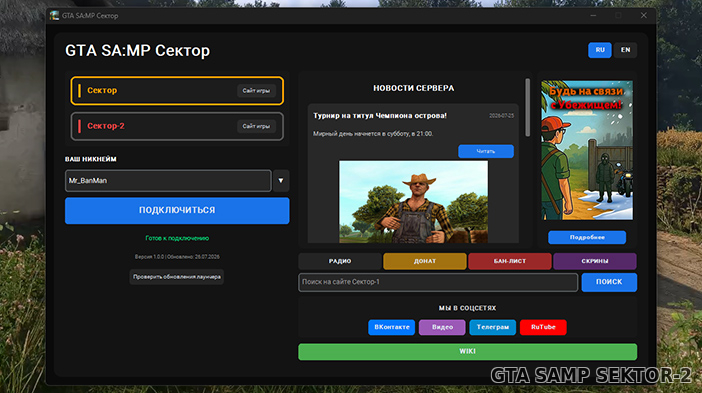Click the ПОДКЛЮЧИТЬСЯ button
This screenshot has height=393, width=702.
(177, 210)
